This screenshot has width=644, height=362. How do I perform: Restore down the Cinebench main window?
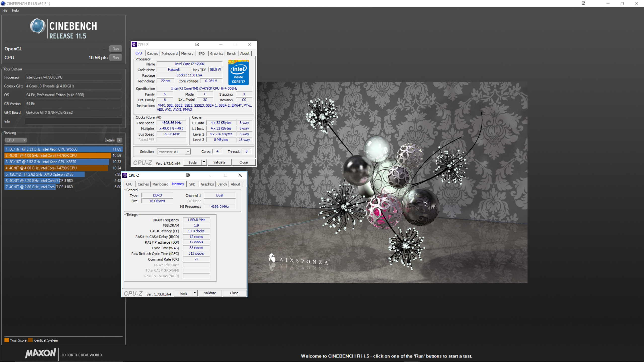click(x=622, y=4)
